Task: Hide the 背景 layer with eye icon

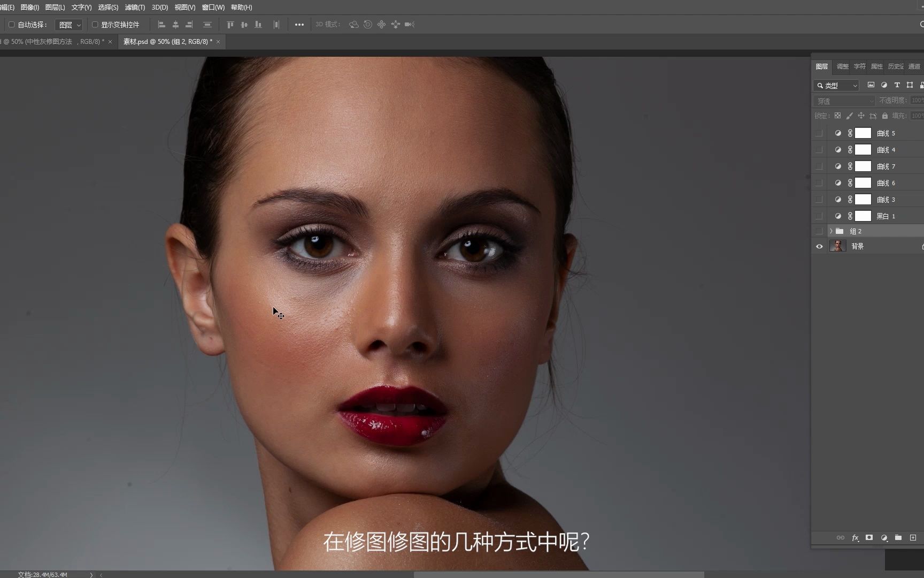Action: pyautogui.click(x=819, y=247)
